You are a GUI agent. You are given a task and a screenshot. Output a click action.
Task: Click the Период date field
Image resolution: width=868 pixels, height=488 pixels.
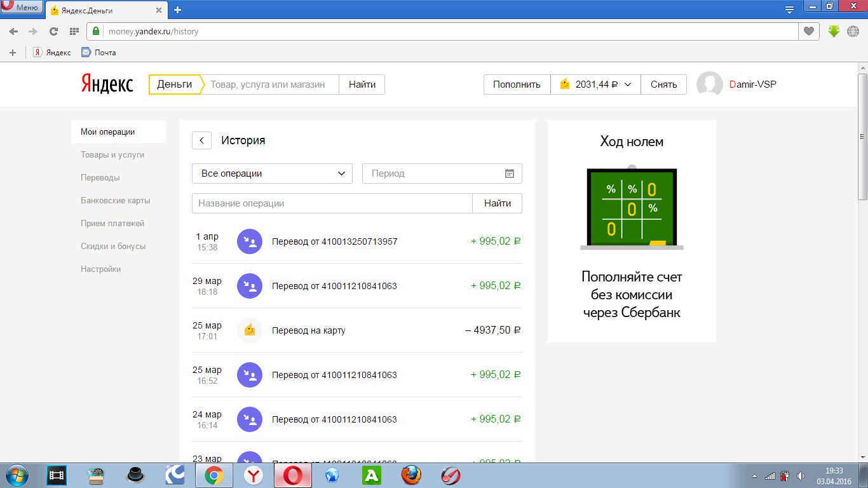click(442, 173)
